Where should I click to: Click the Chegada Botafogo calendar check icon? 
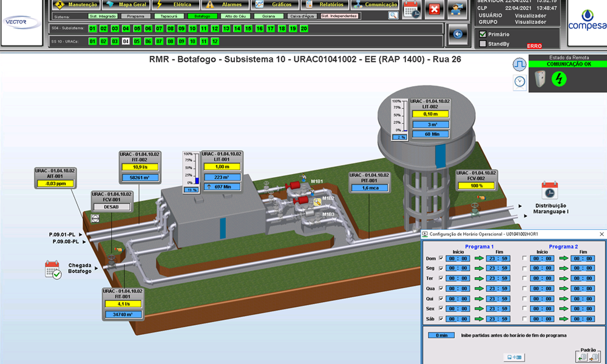pyautogui.click(x=53, y=269)
